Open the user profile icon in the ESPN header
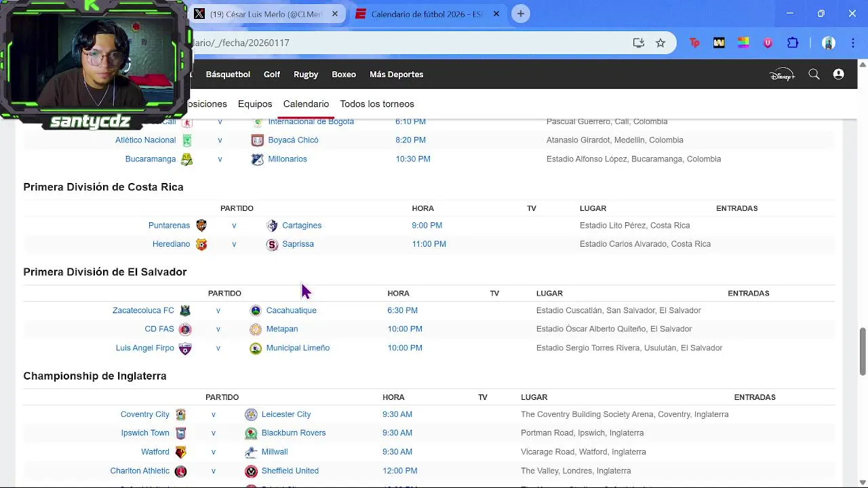Viewport: 868px width, 488px height. 839,75
